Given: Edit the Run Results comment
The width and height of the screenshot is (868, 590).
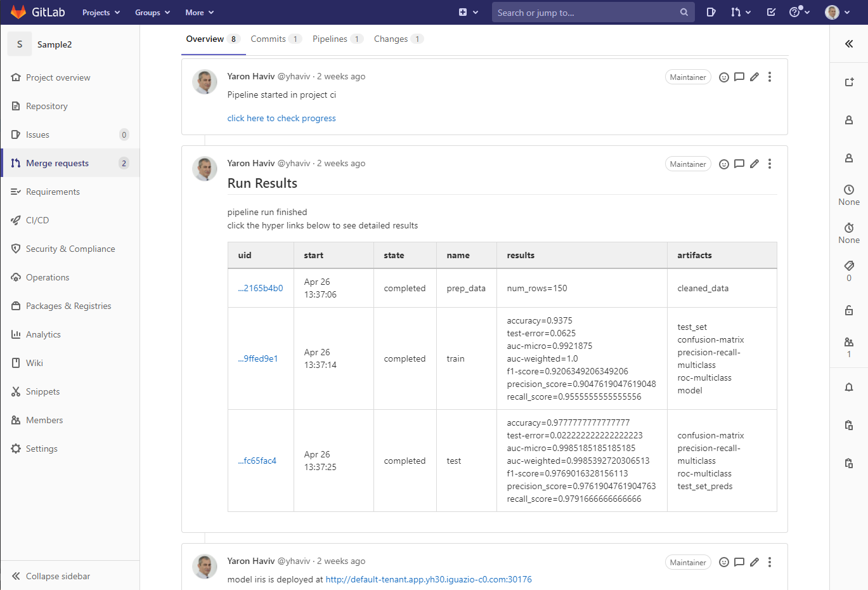Looking at the screenshot, I should 754,164.
